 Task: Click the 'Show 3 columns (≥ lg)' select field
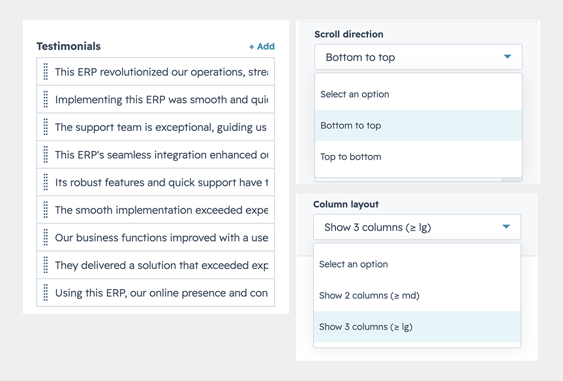(x=417, y=227)
